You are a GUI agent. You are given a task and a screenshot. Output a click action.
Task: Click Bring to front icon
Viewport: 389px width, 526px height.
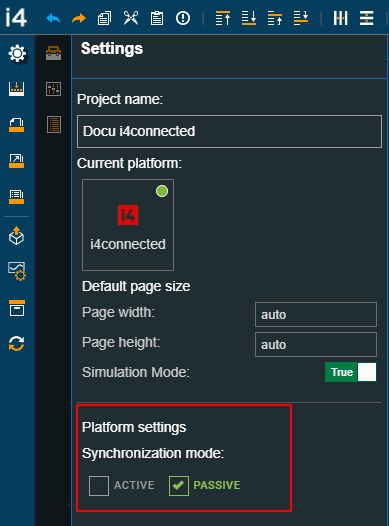click(x=223, y=18)
